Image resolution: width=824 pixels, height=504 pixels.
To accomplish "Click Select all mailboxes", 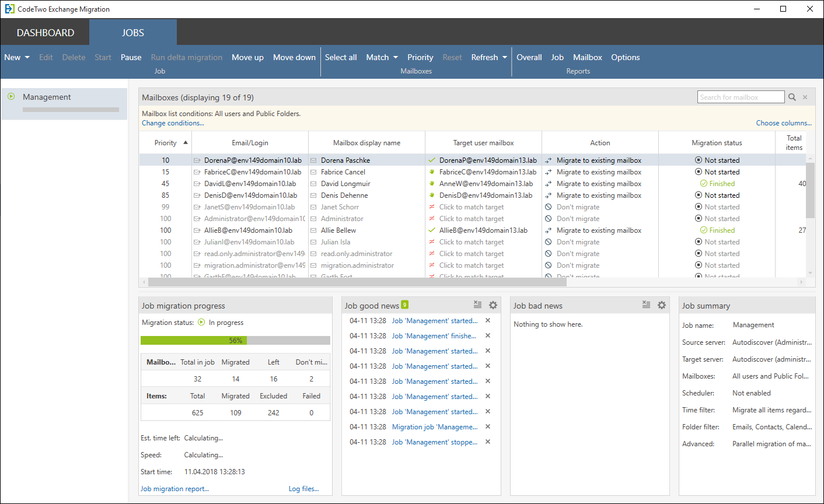I will [x=341, y=57].
